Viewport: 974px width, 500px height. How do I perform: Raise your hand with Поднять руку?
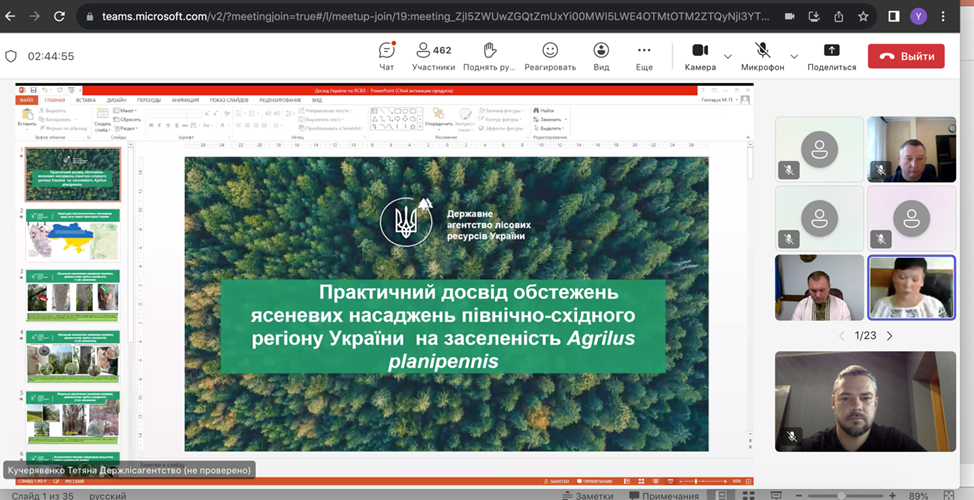pyautogui.click(x=489, y=56)
